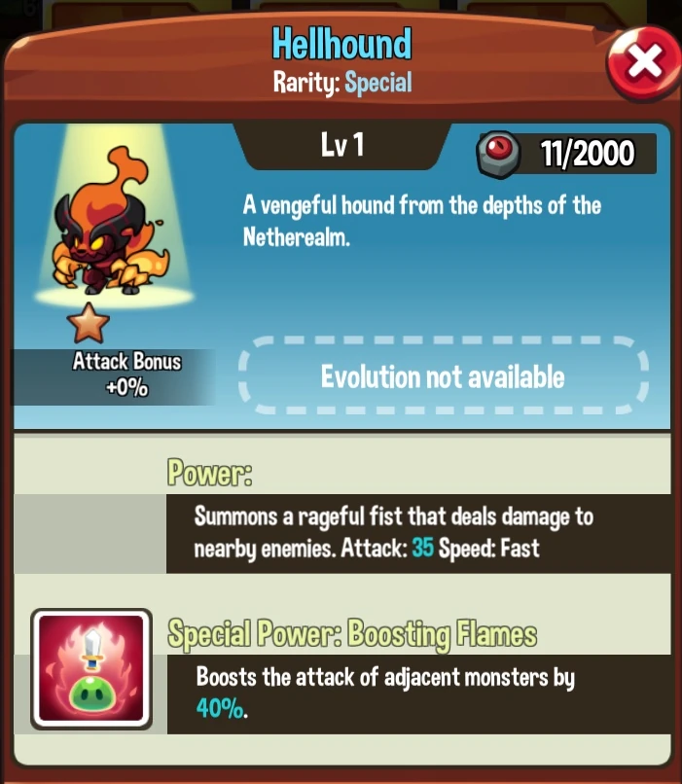This screenshot has width=682, height=784.
Task: Click the red gem shard icon
Action: click(x=499, y=153)
